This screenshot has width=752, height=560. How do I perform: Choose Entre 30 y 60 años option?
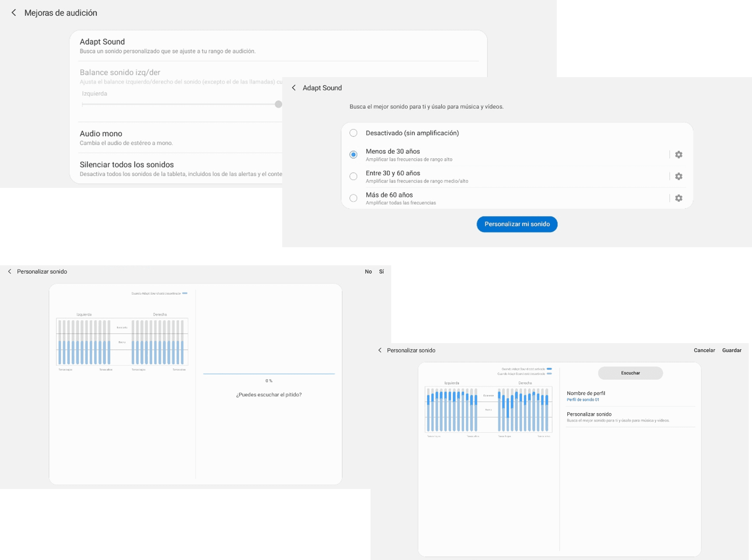coord(353,176)
